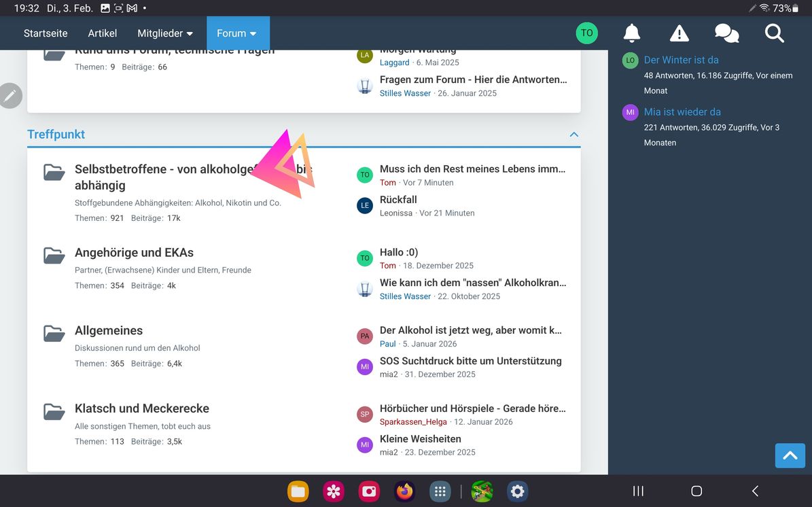Open the Artikel menu item

click(103, 33)
